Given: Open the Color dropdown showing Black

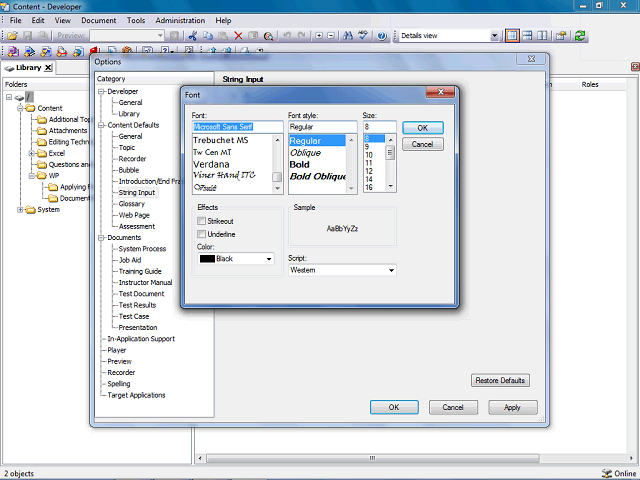Looking at the screenshot, I should (x=269, y=259).
